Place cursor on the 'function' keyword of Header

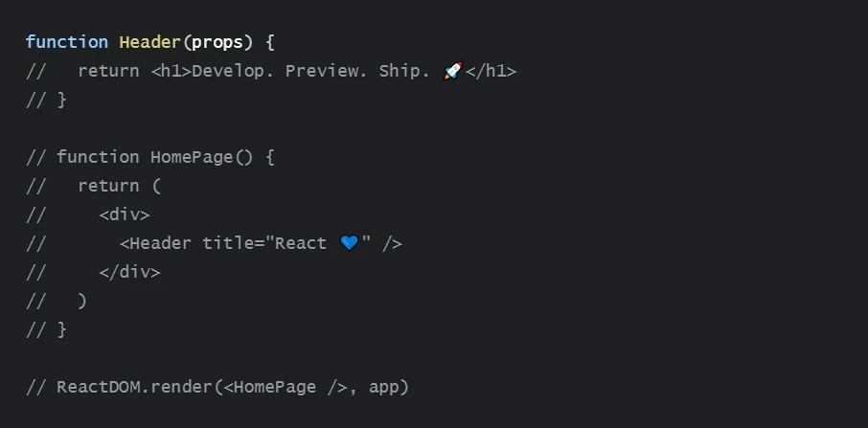[67, 42]
